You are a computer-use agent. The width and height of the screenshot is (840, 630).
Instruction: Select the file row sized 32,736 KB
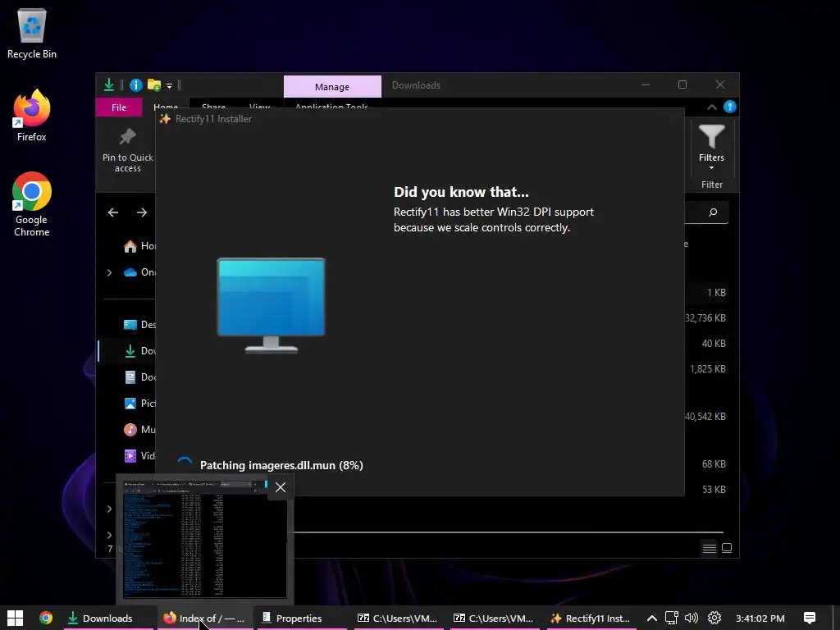706,318
